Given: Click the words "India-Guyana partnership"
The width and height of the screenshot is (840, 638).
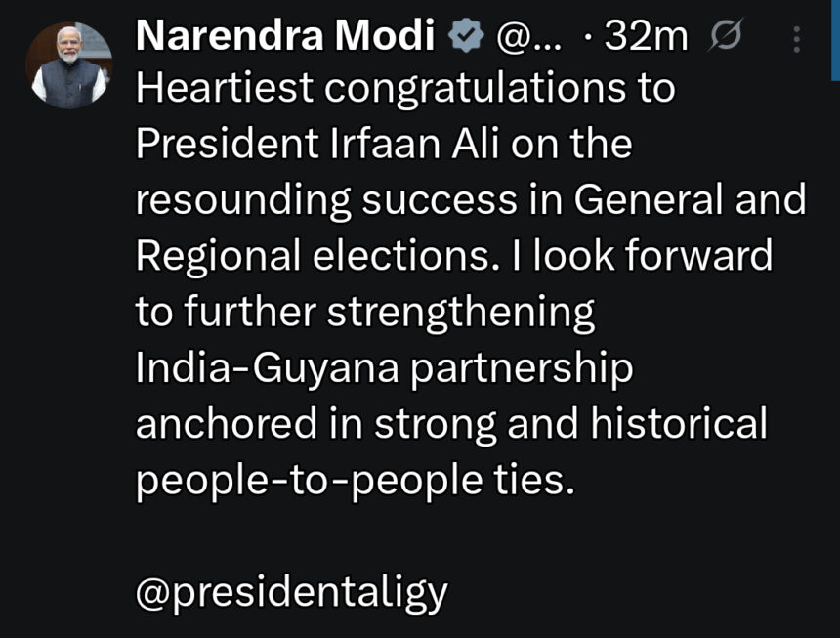Looking at the screenshot, I should pos(384,368).
